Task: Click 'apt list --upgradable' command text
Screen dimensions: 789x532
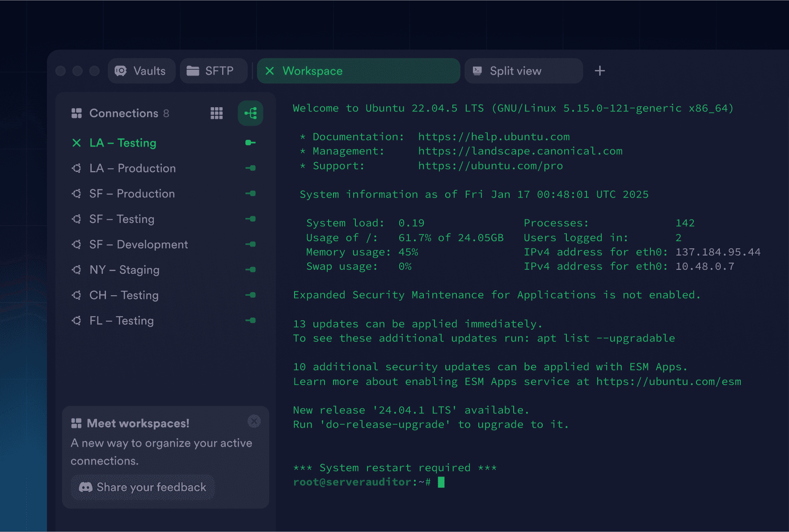Action: [606, 338]
